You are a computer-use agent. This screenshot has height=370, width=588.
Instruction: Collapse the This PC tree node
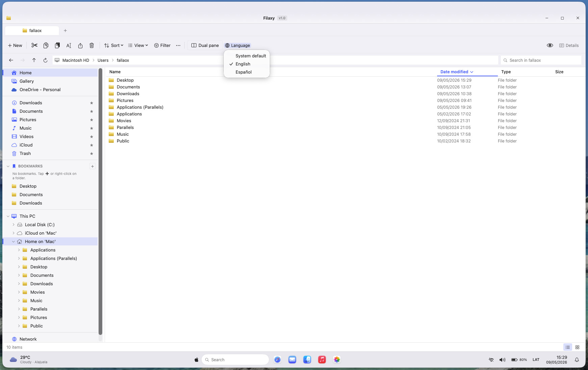pyautogui.click(x=8, y=216)
